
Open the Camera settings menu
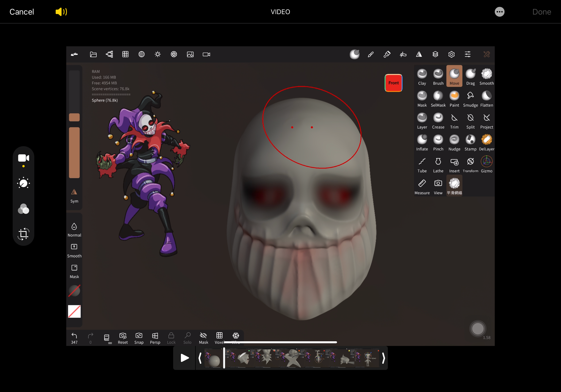(206, 54)
